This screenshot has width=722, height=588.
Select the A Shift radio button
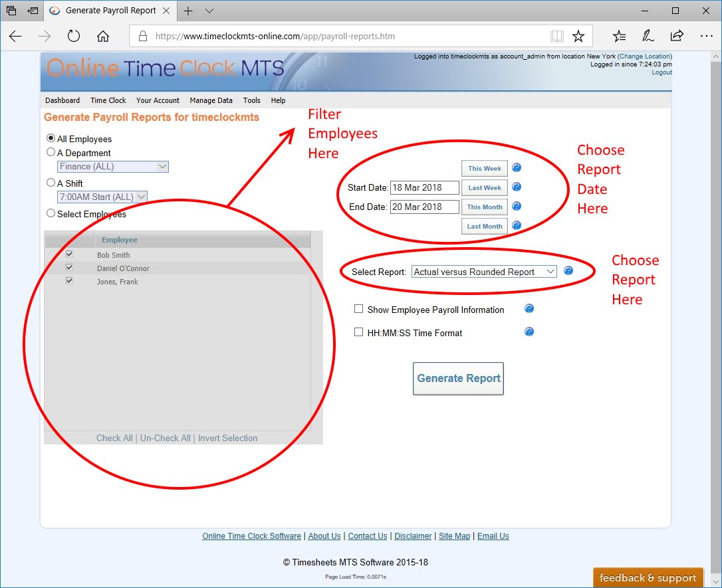click(x=51, y=183)
